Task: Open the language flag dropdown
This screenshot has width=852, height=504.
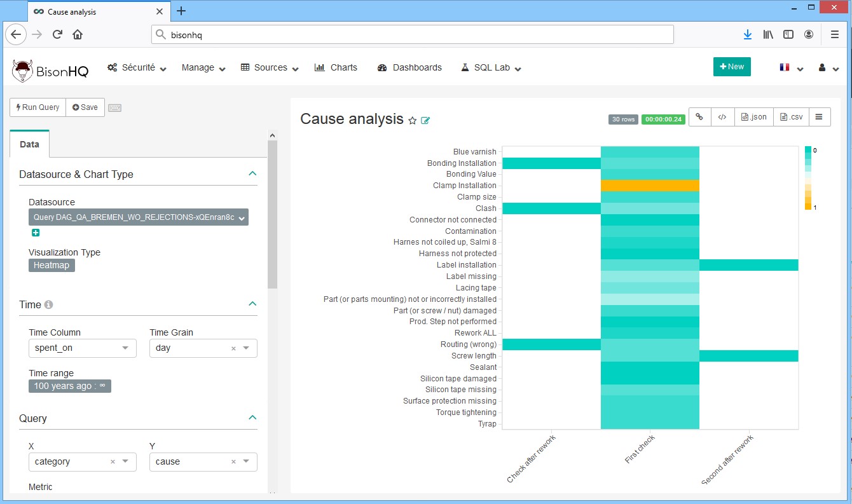Action: click(x=791, y=67)
